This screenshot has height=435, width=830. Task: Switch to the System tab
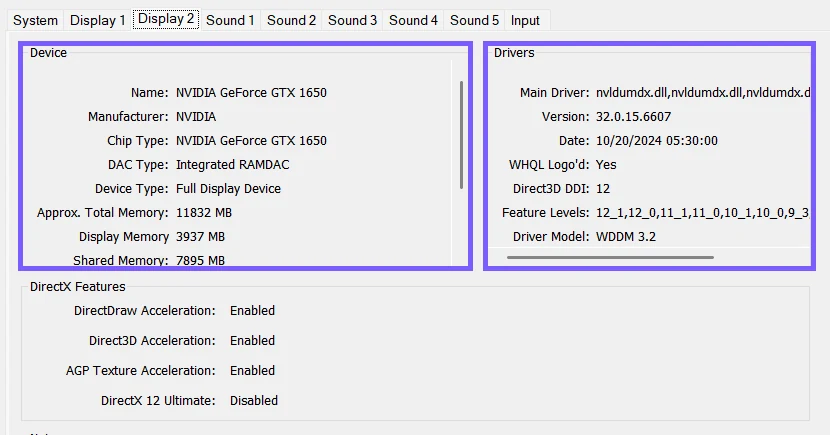[35, 21]
